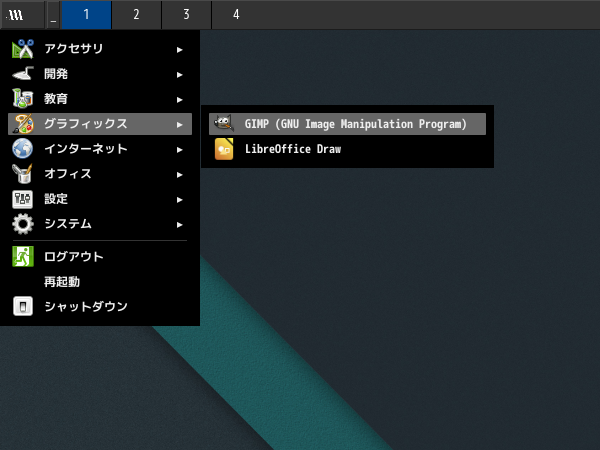
Task: Choose シャットダウン from the menu
Action: (x=100, y=306)
